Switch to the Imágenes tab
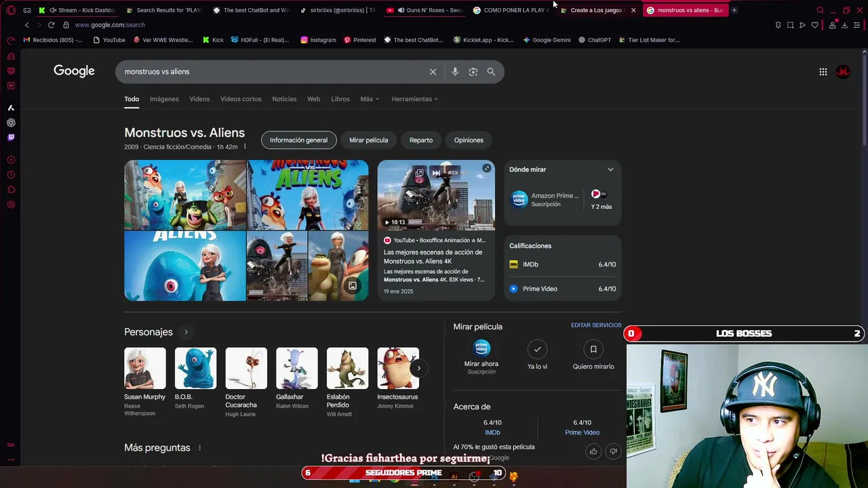The width and height of the screenshot is (868, 488). point(164,99)
